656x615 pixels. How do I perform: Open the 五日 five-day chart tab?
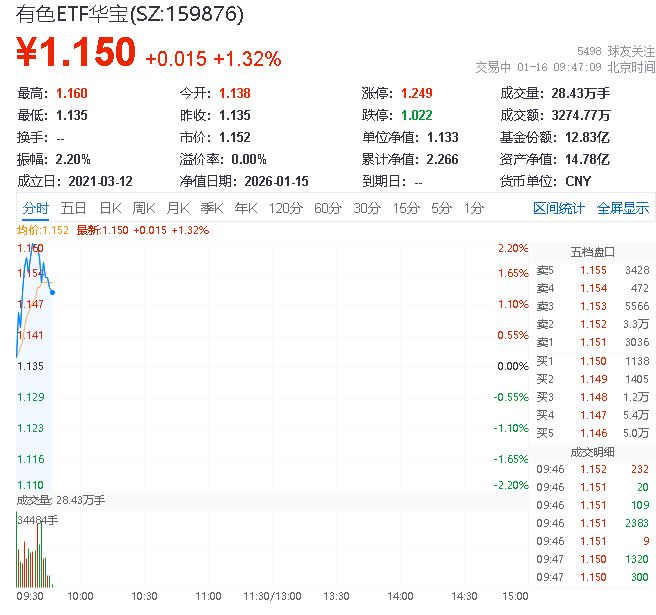tap(73, 208)
